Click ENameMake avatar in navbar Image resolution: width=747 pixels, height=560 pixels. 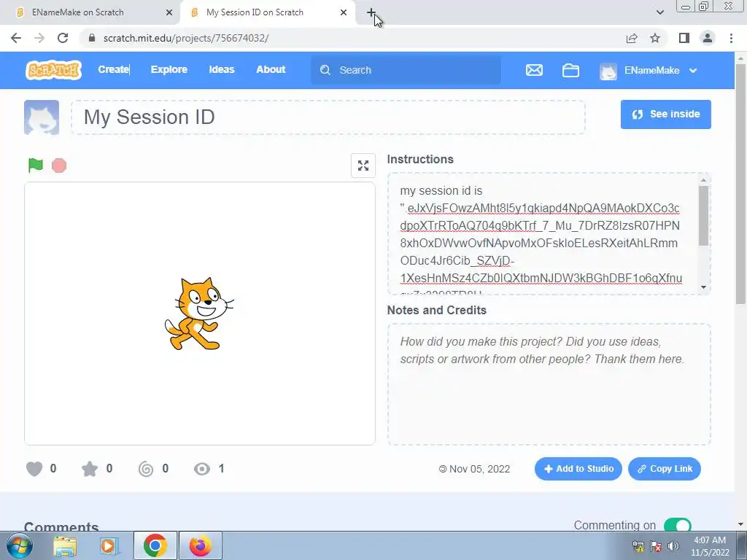tap(608, 71)
